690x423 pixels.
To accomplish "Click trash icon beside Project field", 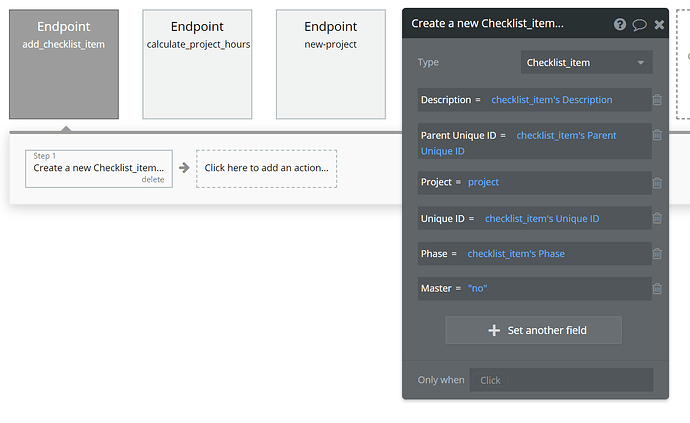I will (x=657, y=183).
